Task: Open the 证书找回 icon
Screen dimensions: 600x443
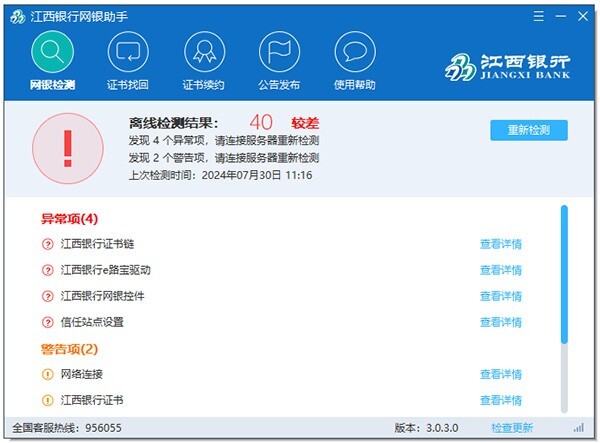Action: pyautogui.click(x=128, y=52)
